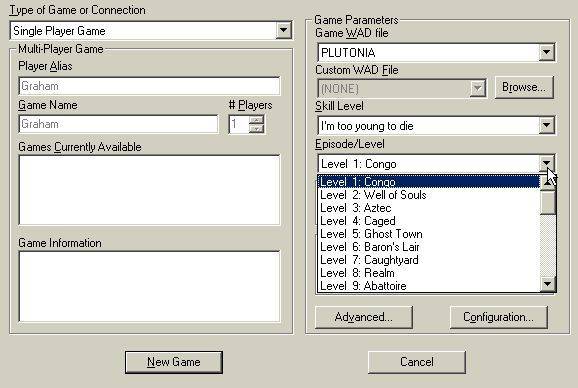The width and height of the screenshot is (578, 388).
Task: Click the level list scroll down arrow
Action: point(547,284)
